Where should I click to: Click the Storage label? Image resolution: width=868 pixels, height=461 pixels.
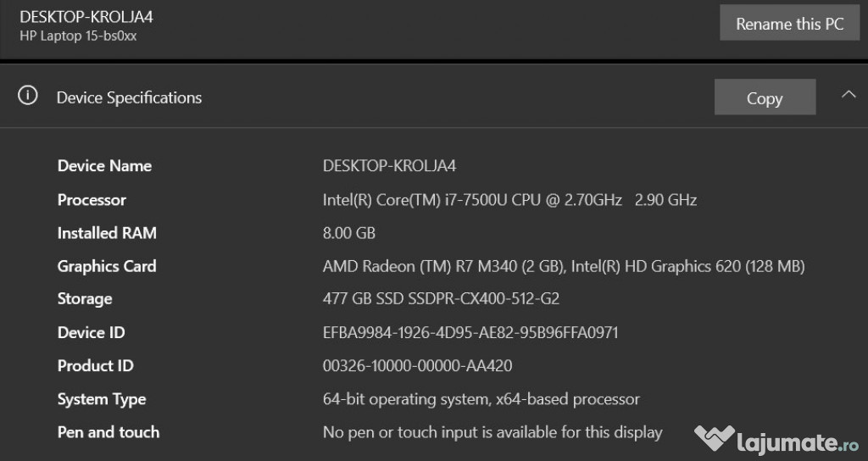[85, 299]
